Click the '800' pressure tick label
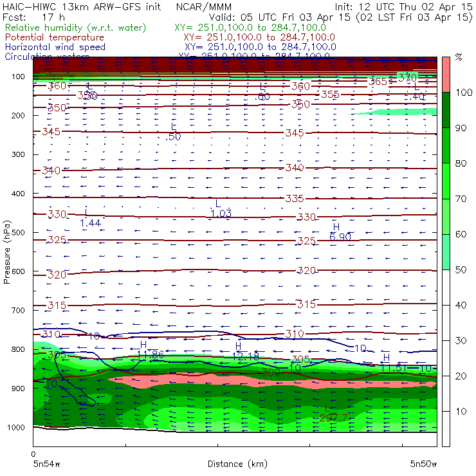 click(18, 349)
